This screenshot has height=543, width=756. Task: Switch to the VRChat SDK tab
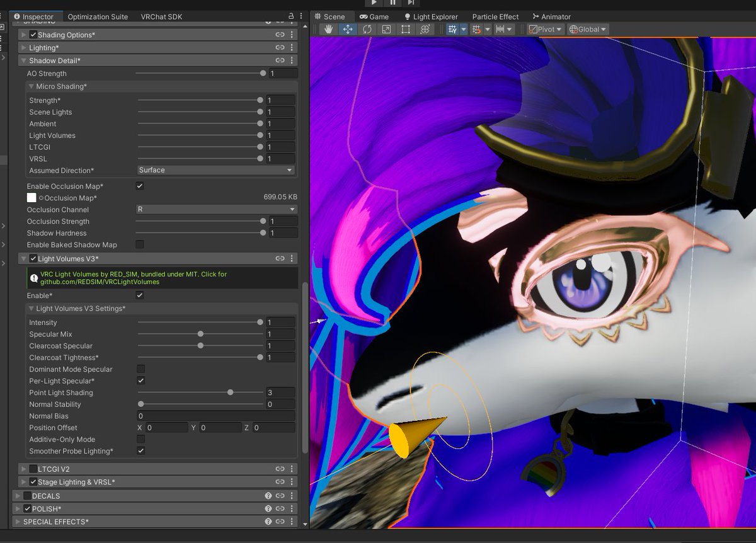pos(161,17)
